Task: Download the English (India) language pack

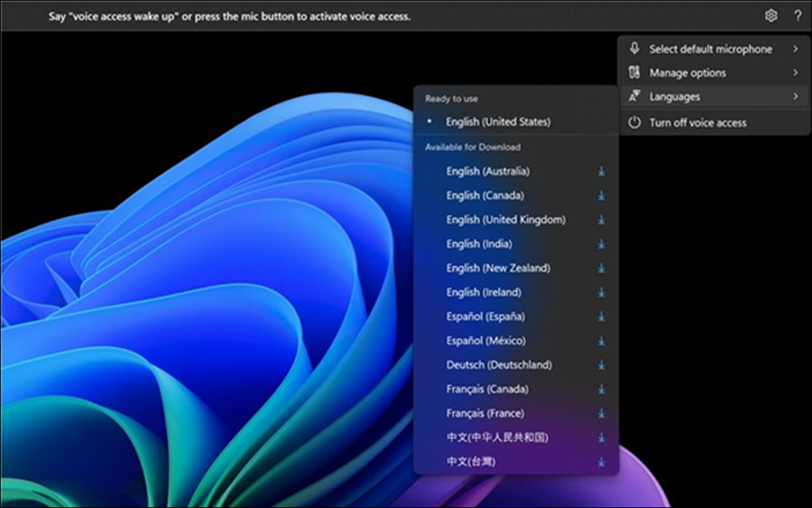Action: coord(601,244)
